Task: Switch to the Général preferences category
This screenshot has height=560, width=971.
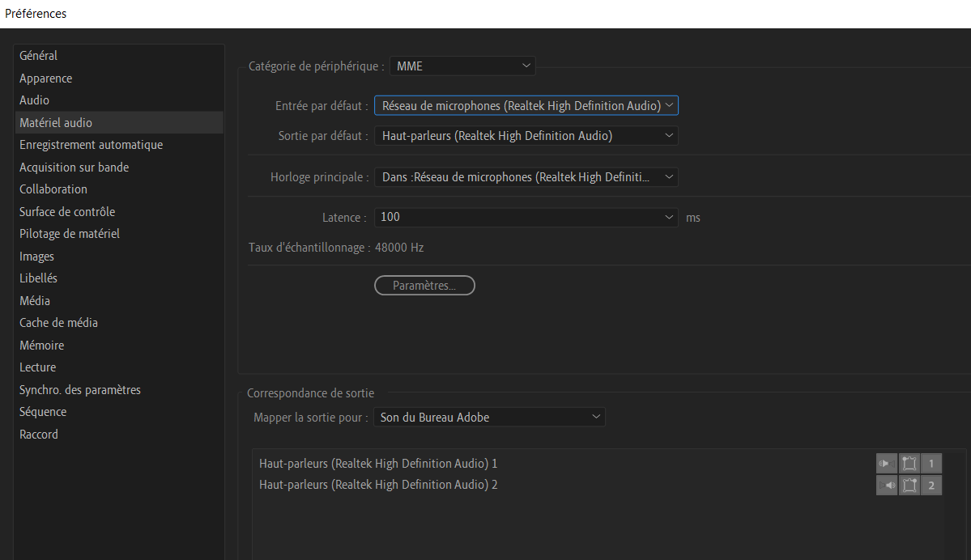Action: [x=39, y=56]
